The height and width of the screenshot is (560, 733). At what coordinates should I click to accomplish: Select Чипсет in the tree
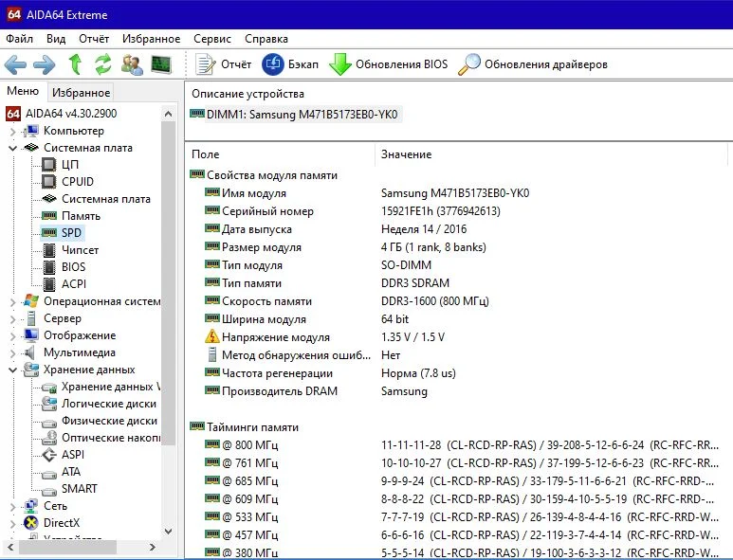click(80, 250)
